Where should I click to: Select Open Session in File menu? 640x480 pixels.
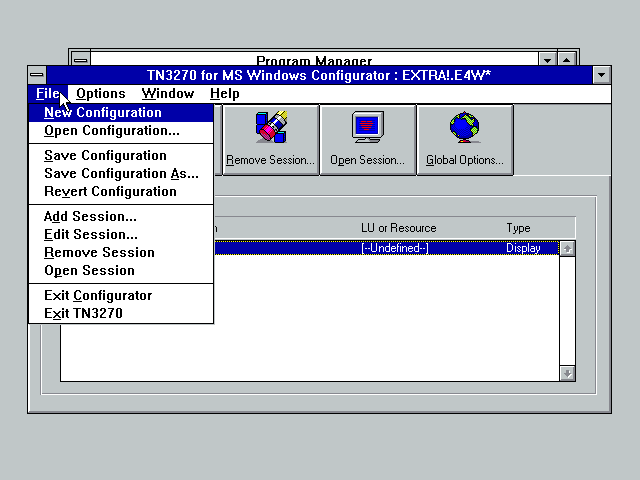121,271
